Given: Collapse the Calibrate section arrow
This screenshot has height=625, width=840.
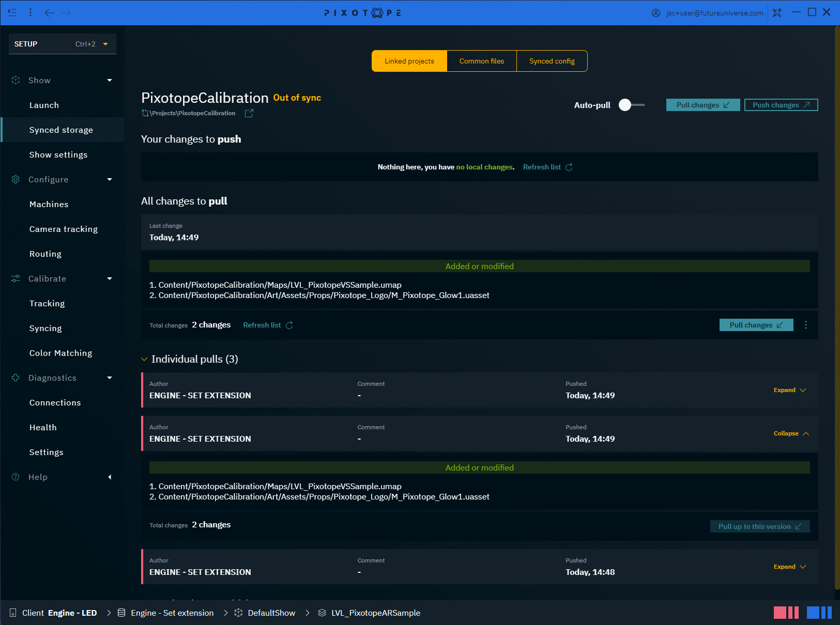Looking at the screenshot, I should tap(110, 278).
